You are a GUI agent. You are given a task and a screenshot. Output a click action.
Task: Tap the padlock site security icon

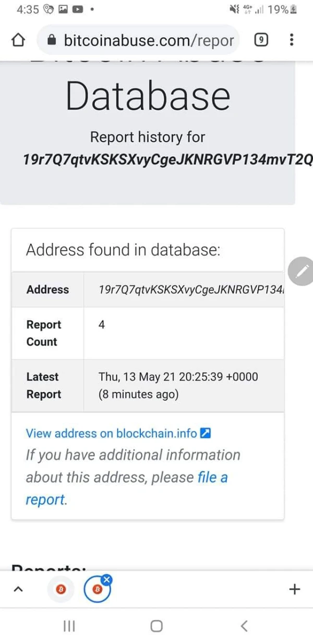51,40
